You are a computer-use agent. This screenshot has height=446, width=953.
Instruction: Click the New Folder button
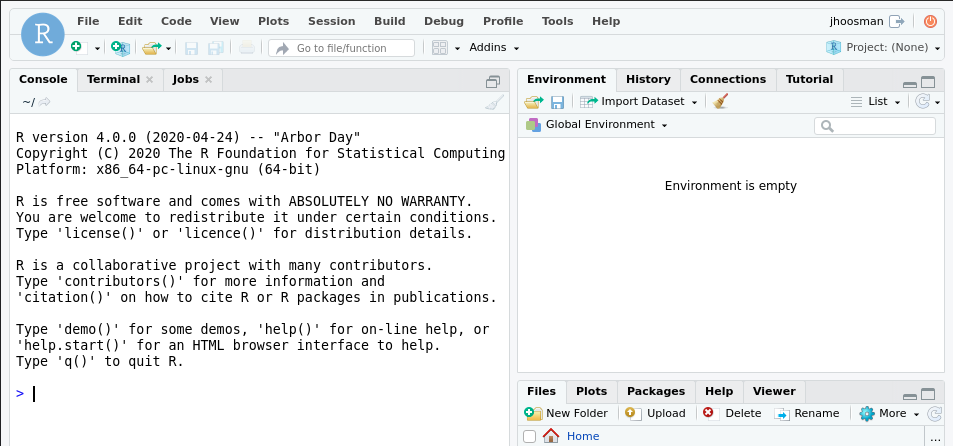[566, 413]
